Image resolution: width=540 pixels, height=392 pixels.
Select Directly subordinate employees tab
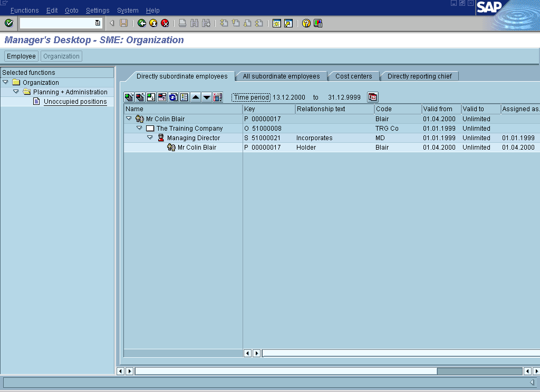point(182,76)
